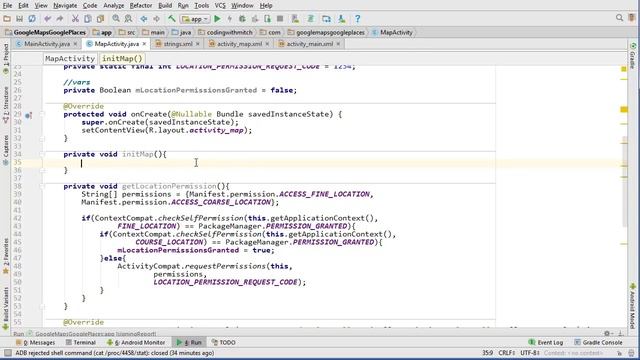This screenshot has width=640, height=360.
Task: Open the Analyze menu
Action: 113,6
